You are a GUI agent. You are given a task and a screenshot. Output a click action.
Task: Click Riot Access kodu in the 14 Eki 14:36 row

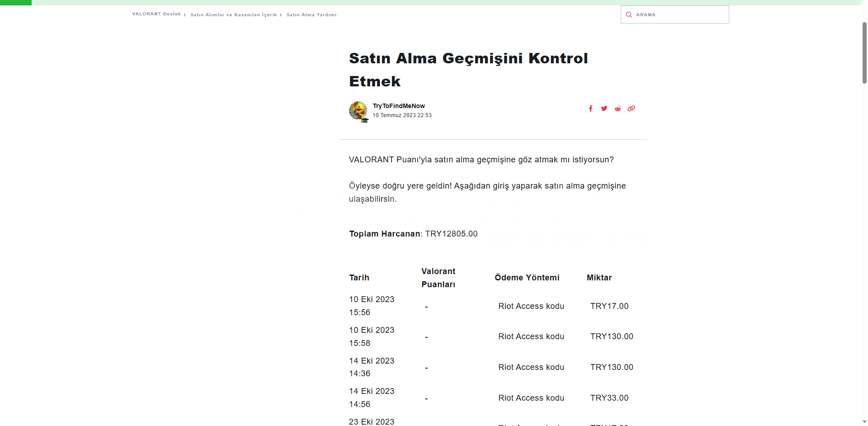(x=531, y=367)
